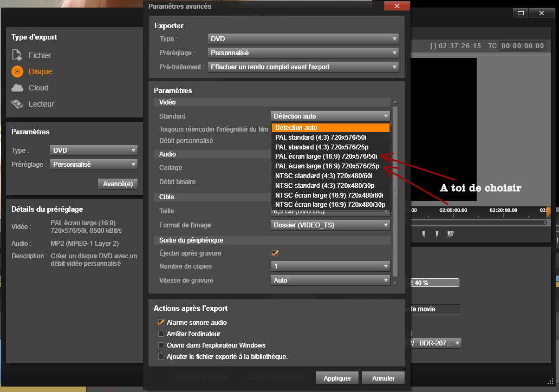Open the Format de l'image dropdown
This screenshot has width=559, height=392.
330,225
